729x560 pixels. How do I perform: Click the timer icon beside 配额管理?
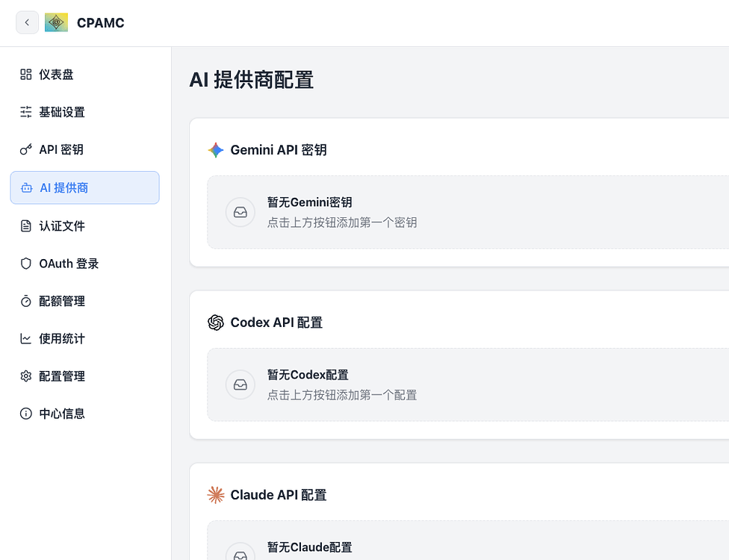[x=26, y=301]
